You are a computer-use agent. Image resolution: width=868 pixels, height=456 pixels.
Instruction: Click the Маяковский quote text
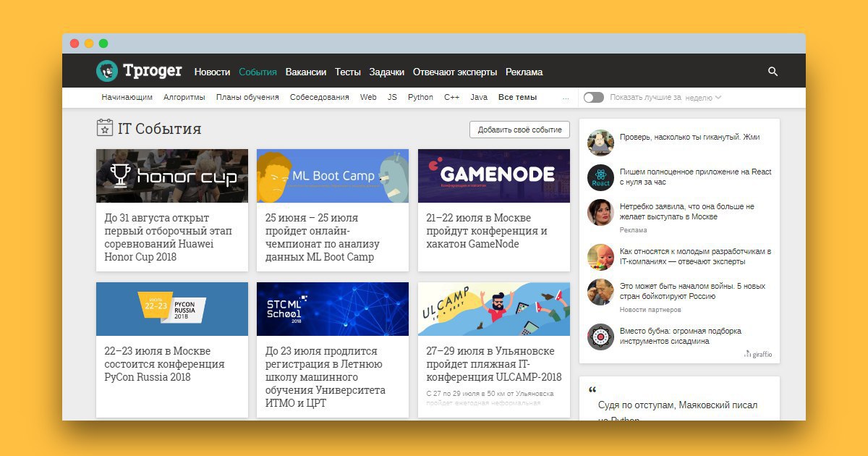click(678, 412)
